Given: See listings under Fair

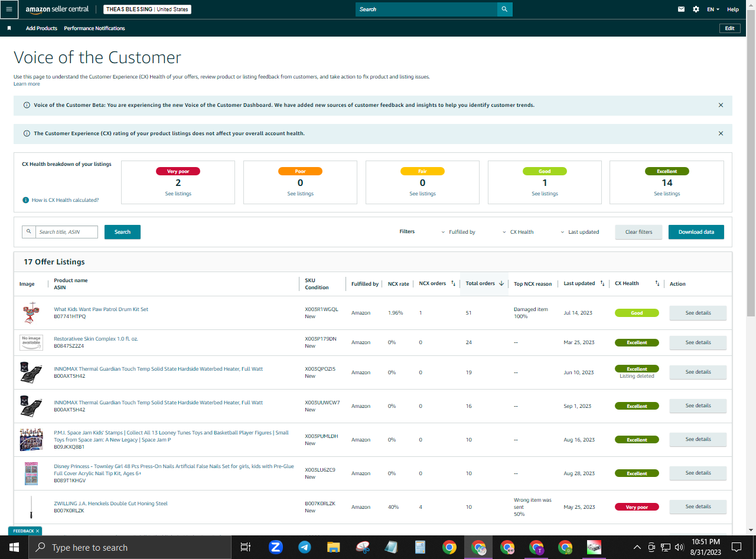Looking at the screenshot, I should pyautogui.click(x=422, y=194).
